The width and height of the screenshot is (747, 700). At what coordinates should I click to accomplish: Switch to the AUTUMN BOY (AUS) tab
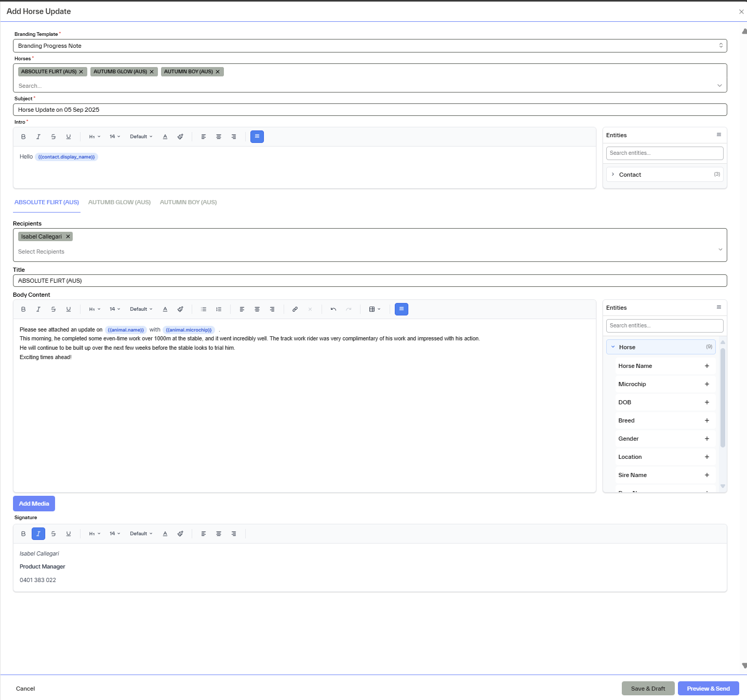(x=189, y=202)
